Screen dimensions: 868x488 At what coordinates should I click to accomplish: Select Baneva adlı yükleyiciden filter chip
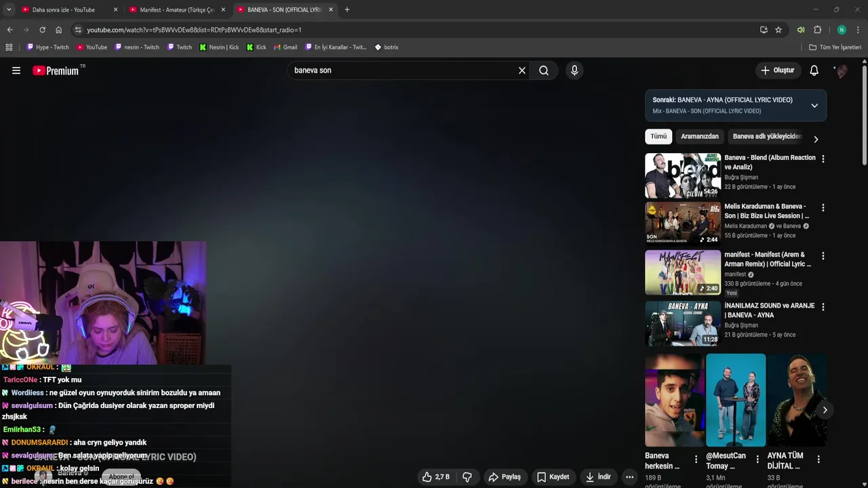pos(767,136)
